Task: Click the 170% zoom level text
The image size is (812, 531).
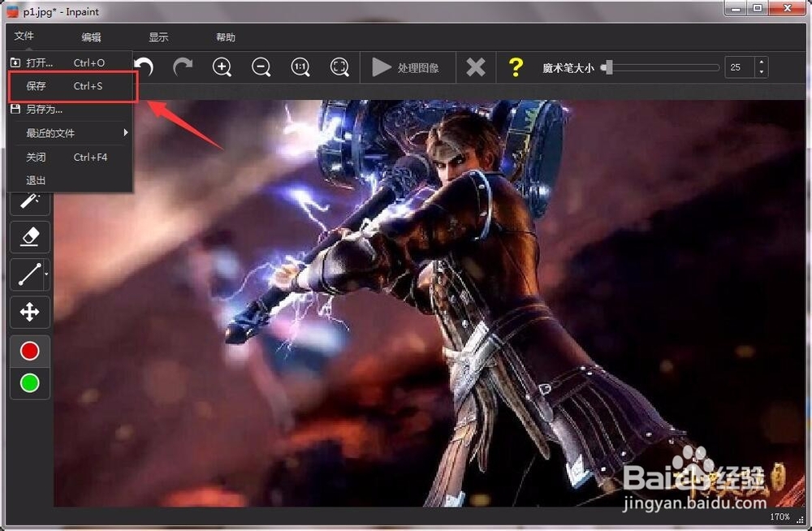Action: (780, 516)
